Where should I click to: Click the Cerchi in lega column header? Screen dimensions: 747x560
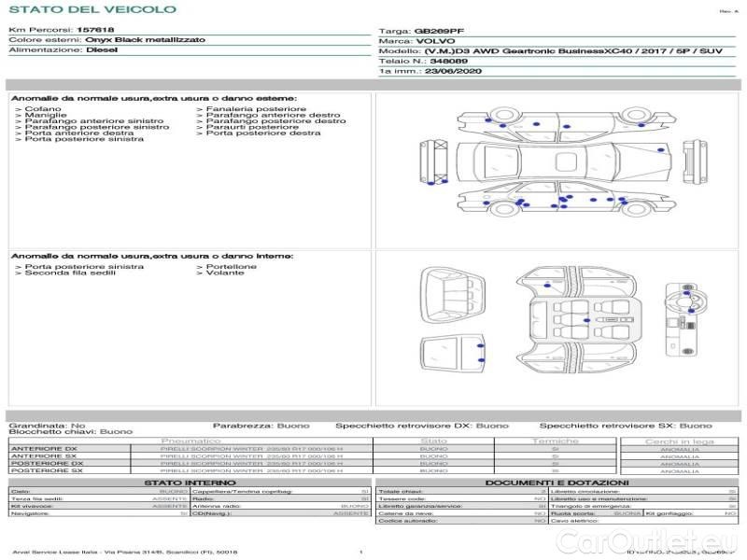(679, 441)
